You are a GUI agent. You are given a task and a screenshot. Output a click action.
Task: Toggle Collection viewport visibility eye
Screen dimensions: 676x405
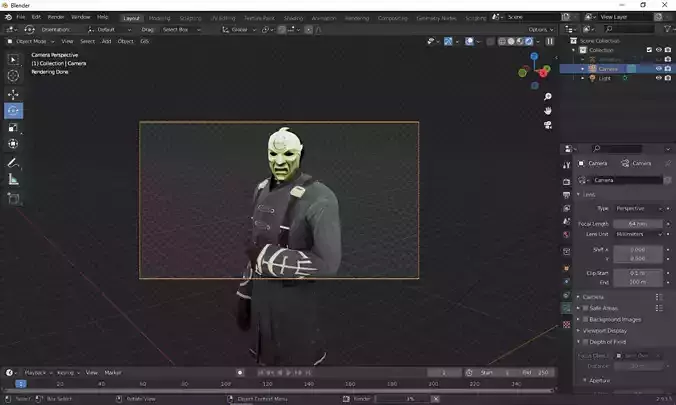(x=659, y=50)
